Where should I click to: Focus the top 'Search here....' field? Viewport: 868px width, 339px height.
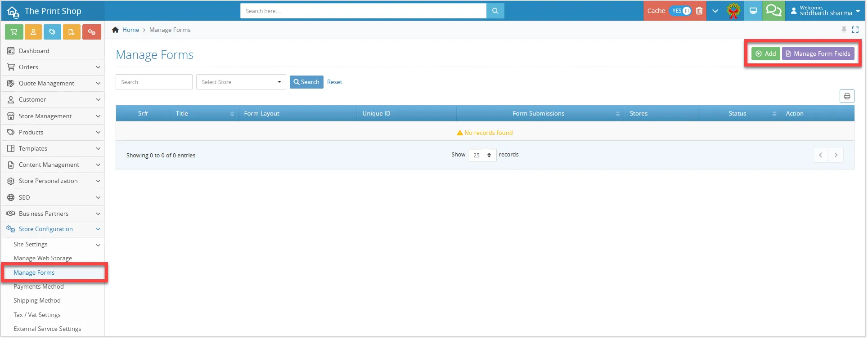tap(363, 11)
